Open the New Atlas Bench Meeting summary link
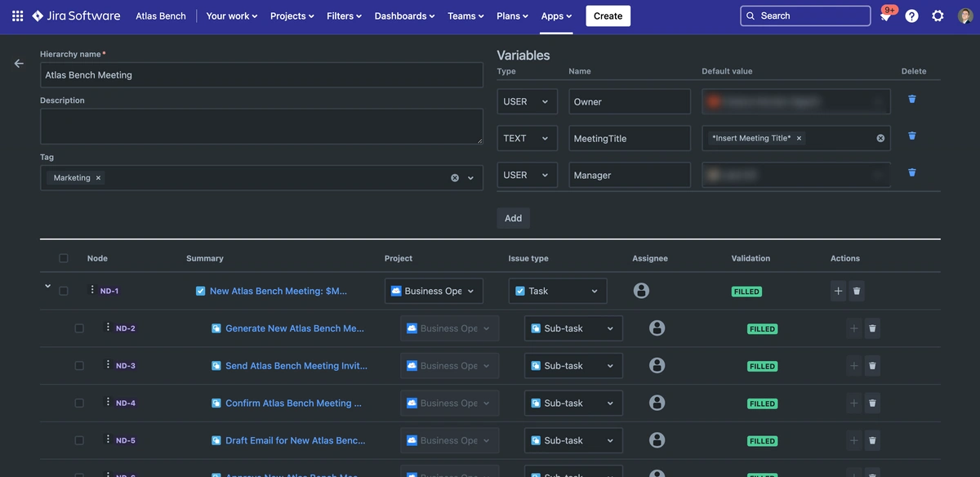The image size is (980, 477). pyautogui.click(x=278, y=291)
